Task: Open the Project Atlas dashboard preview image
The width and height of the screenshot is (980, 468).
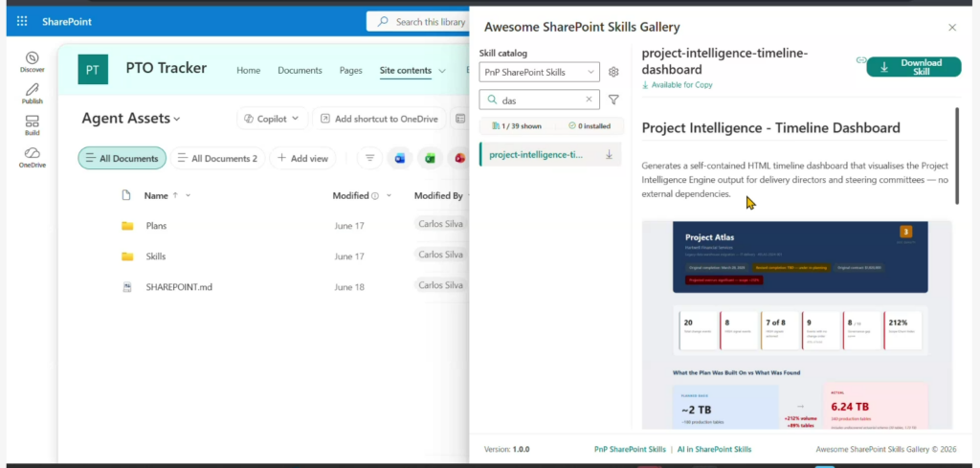Action: click(797, 324)
